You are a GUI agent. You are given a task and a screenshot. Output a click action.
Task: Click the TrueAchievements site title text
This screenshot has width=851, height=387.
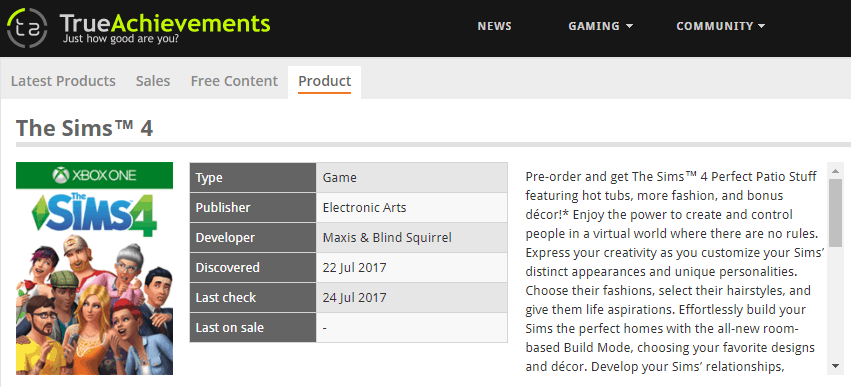coord(165,23)
